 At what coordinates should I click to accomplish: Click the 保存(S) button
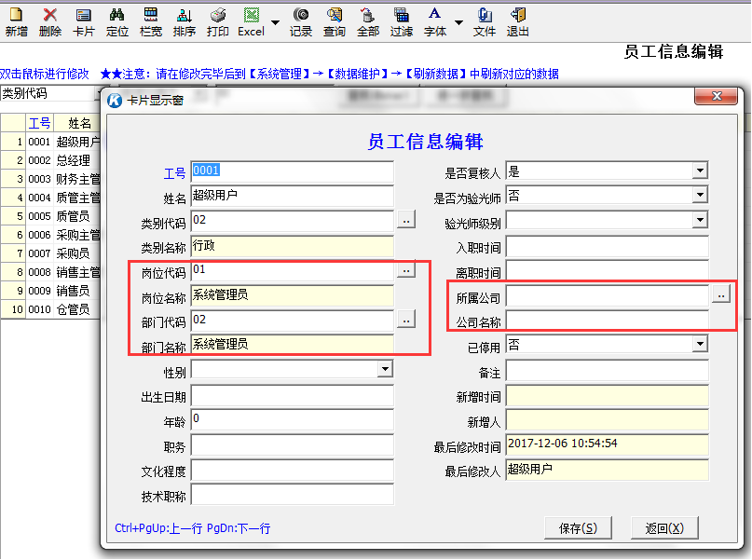tap(579, 527)
